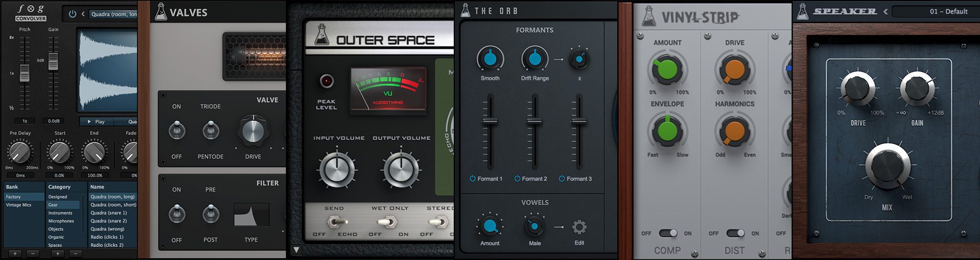Toggle the VALVE ON/OFF switch
The height and width of the screenshot is (260, 980).
coord(177,130)
